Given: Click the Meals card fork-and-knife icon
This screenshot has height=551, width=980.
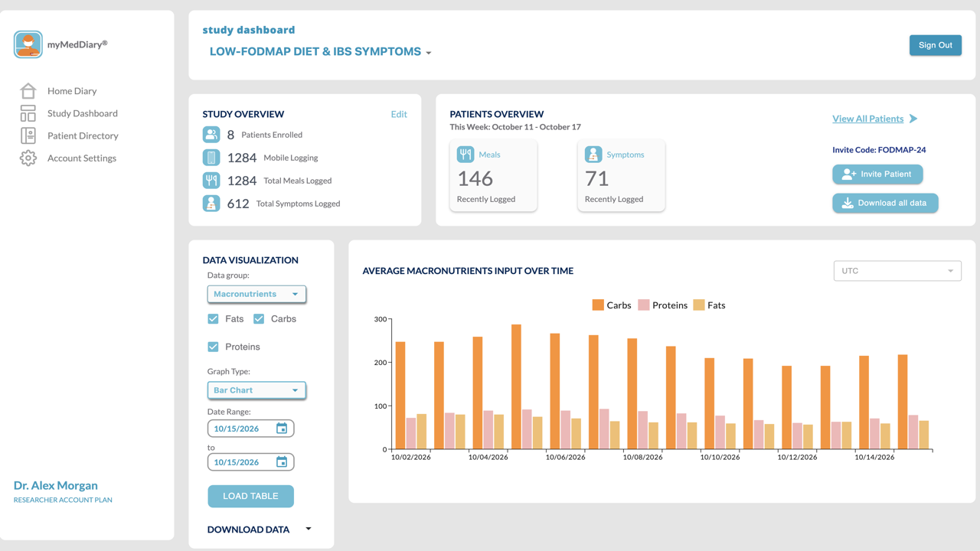Looking at the screenshot, I should pyautogui.click(x=465, y=155).
